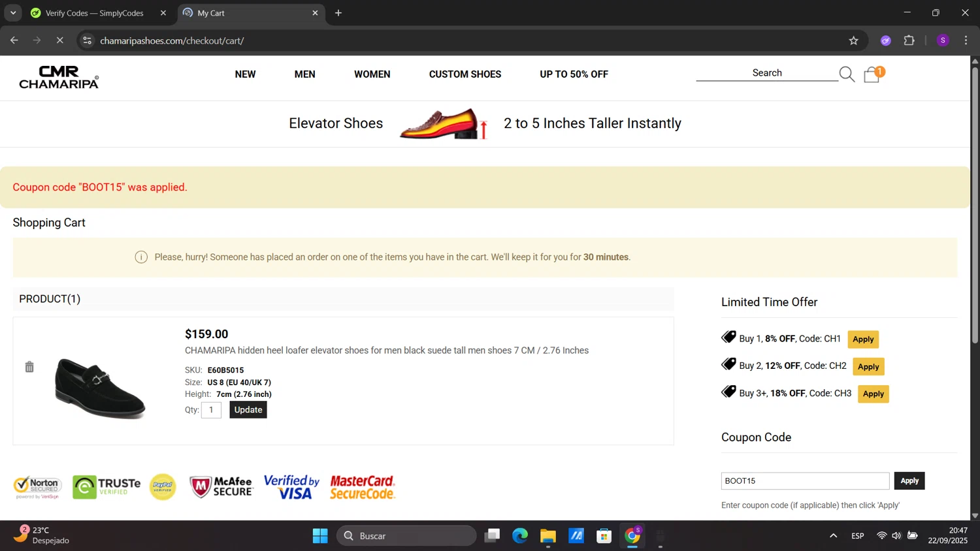Click the taskbar Buscar search box
The height and width of the screenshot is (551, 980).
pos(406,536)
